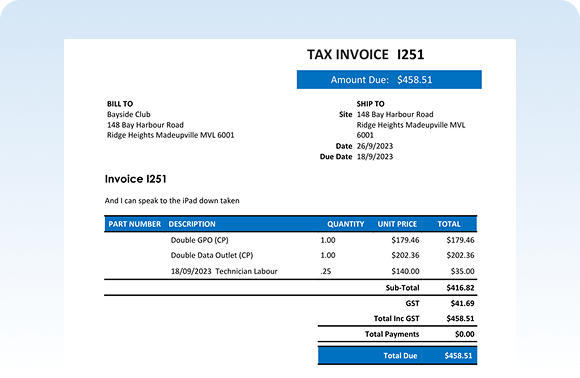Click the .25 quantity cell
The image size is (580, 378).
[x=326, y=271]
